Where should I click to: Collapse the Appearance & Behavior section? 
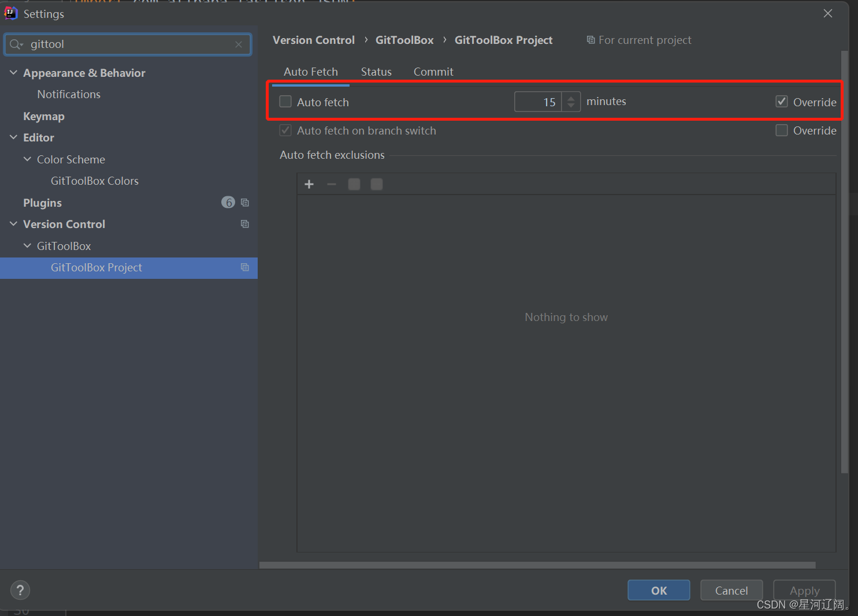tap(13, 73)
